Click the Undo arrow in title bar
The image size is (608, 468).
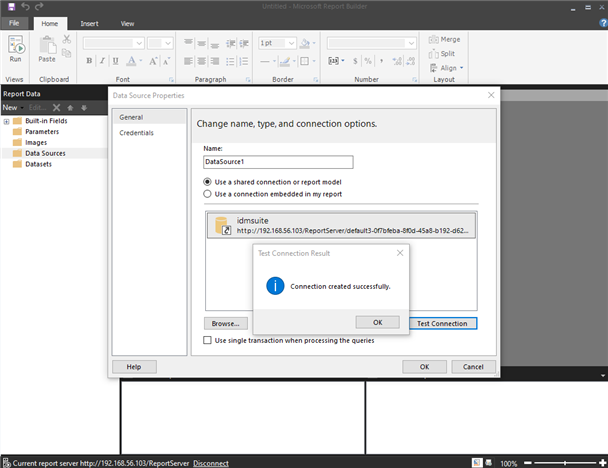tap(25, 7)
